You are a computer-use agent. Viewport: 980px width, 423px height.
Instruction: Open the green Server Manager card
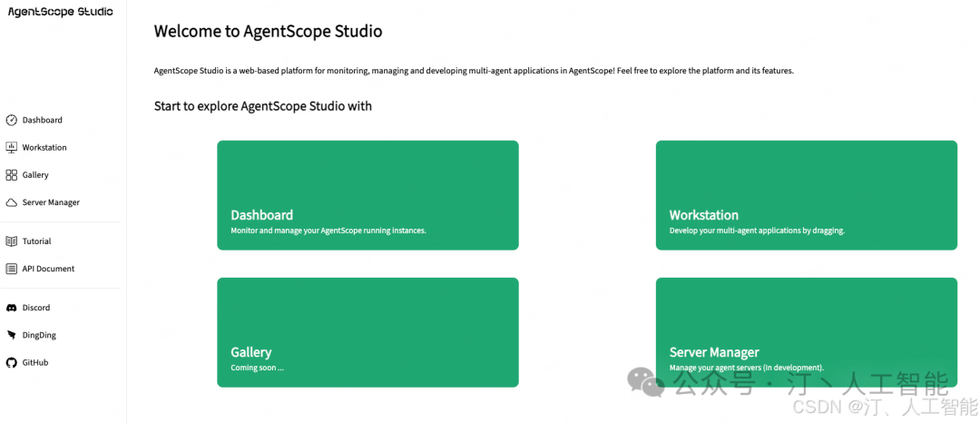pos(807,332)
